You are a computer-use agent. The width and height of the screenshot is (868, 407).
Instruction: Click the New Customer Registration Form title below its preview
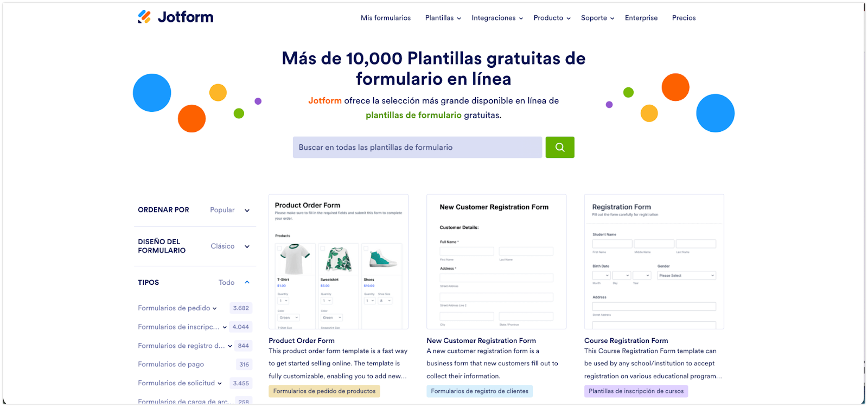[481, 341]
